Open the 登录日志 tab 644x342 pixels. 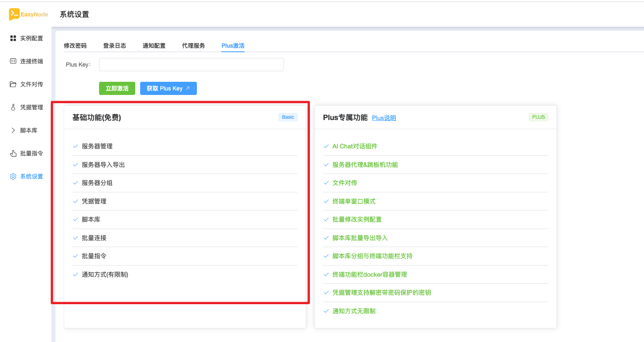point(115,46)
